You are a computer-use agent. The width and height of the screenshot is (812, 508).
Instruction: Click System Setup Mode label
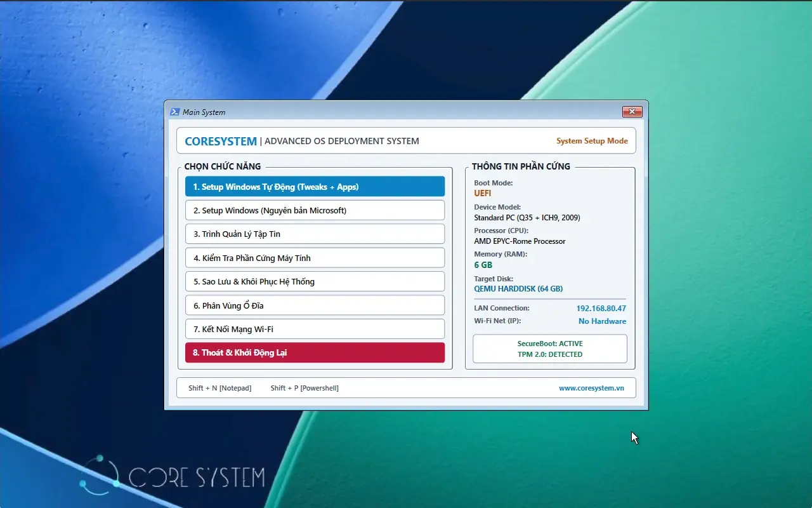tap(592, 141)
